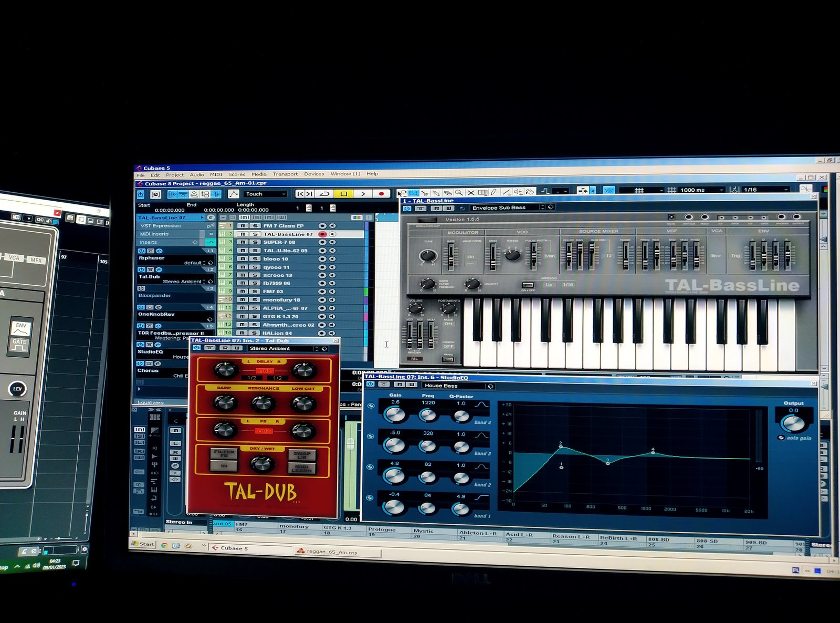Select the Mute X tool
840x623 pixels.
(470, 193)
